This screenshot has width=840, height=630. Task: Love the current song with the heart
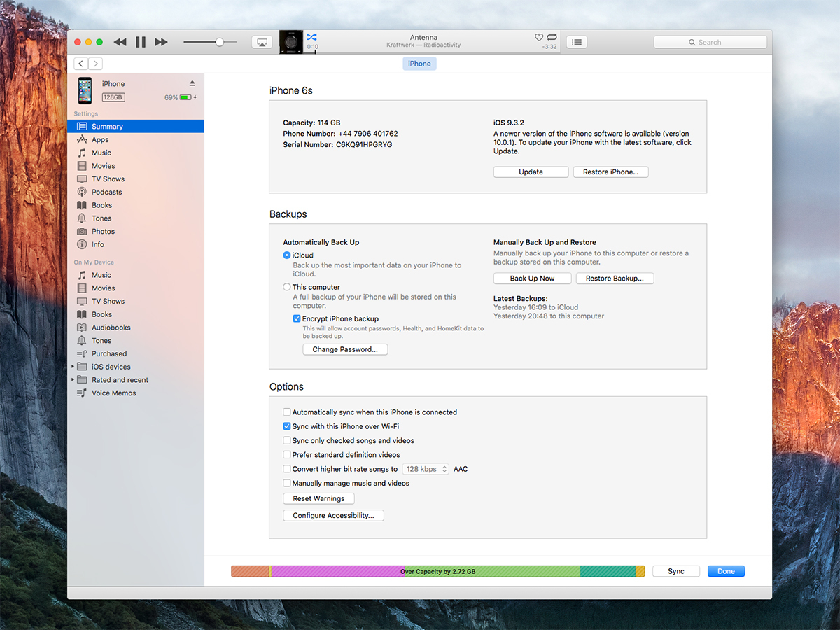pyautogui.click(x=539, y=37)
